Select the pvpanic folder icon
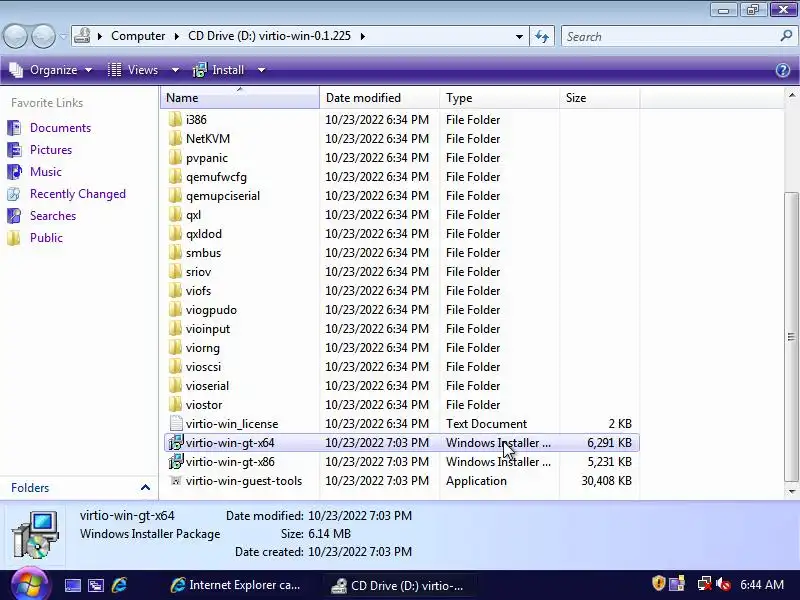Image resolution: width=800 pixels, height=600 pixels. pos(175,158)
